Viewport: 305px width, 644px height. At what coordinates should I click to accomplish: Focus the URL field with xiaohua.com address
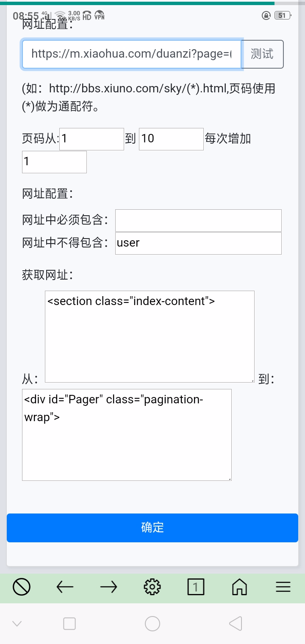point(131,54)
